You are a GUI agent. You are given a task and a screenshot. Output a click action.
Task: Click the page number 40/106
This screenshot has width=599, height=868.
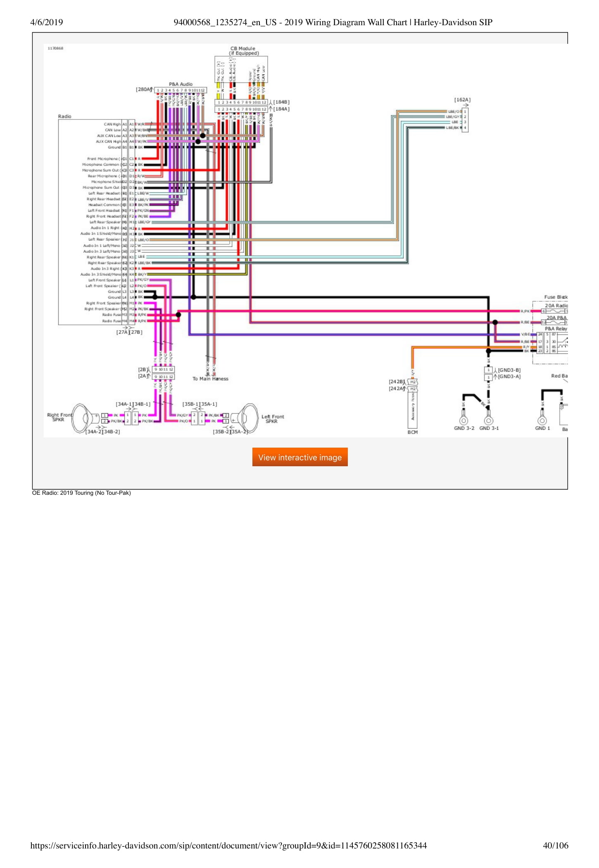click(x=556, y=846)
